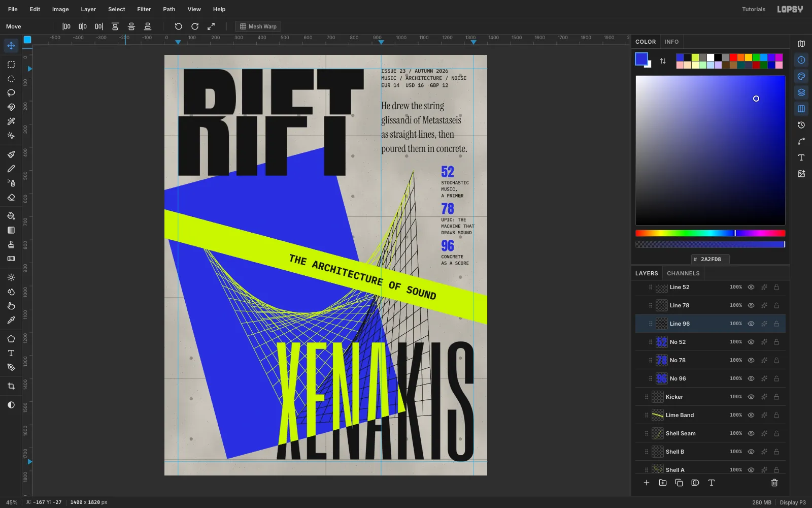Hide the Line 52 layer
The image size is (812, 508).
751,287
